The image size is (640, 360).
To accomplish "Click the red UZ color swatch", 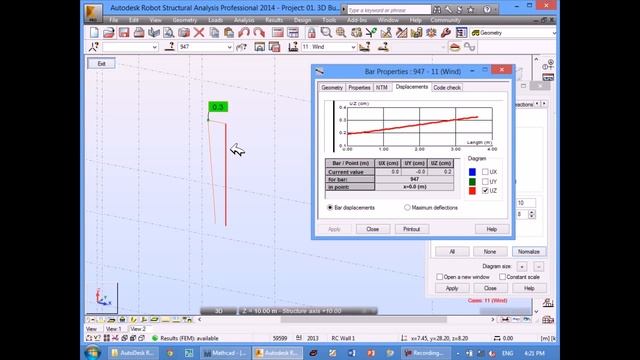I will pyautogui.click(x=472, y=191).
